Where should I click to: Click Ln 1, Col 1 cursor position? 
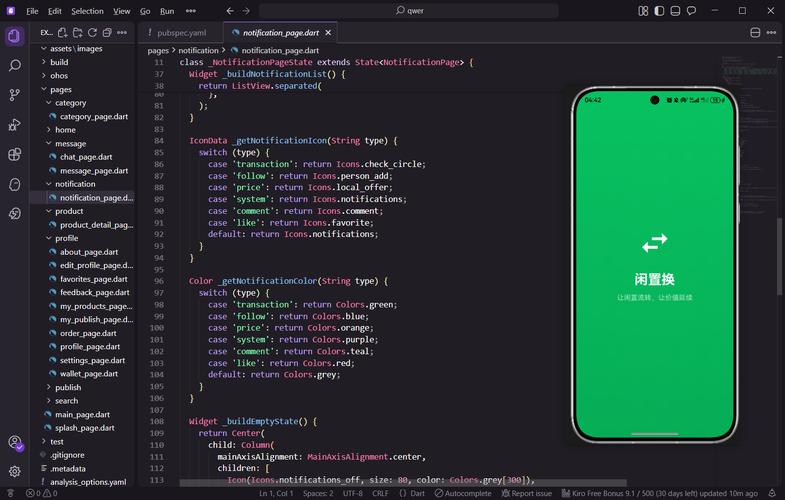coord(276,493)
